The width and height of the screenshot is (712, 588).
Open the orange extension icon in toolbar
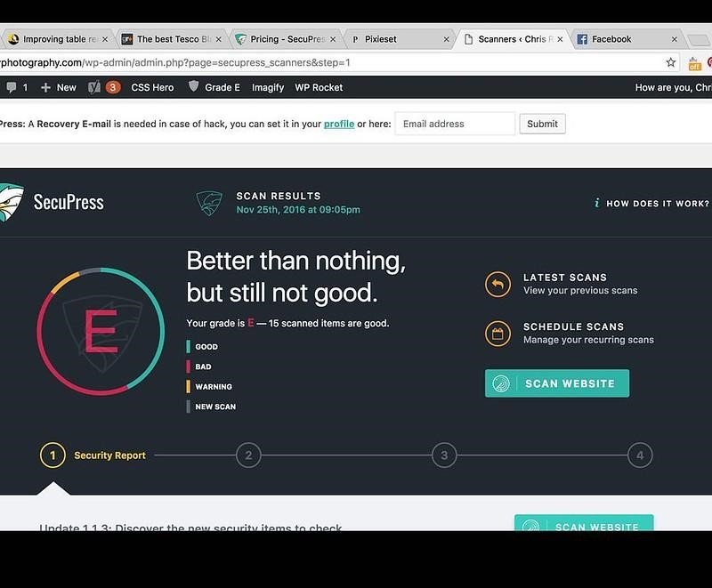tap(695, 63)
